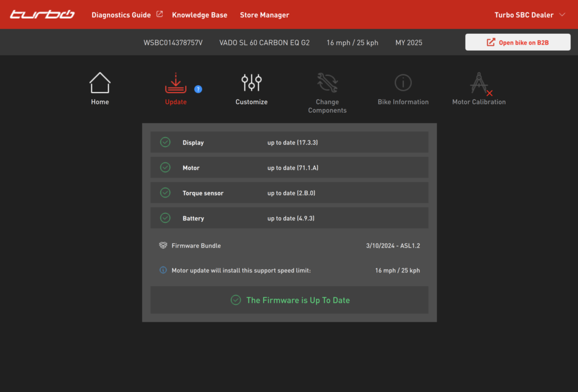The image size is (578, 392).
Task: Go to the Home icon
Action: [100, 83]
